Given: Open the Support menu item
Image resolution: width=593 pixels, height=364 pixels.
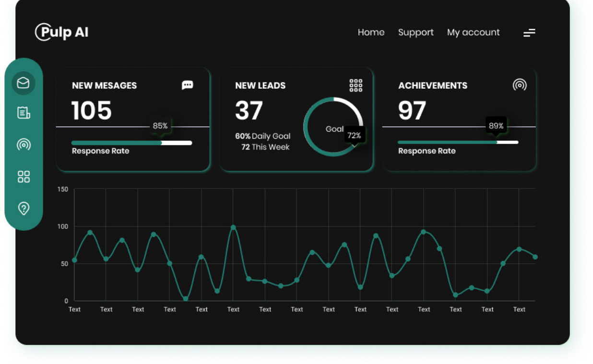Looking at the screenshot, I should pos(415,32).
